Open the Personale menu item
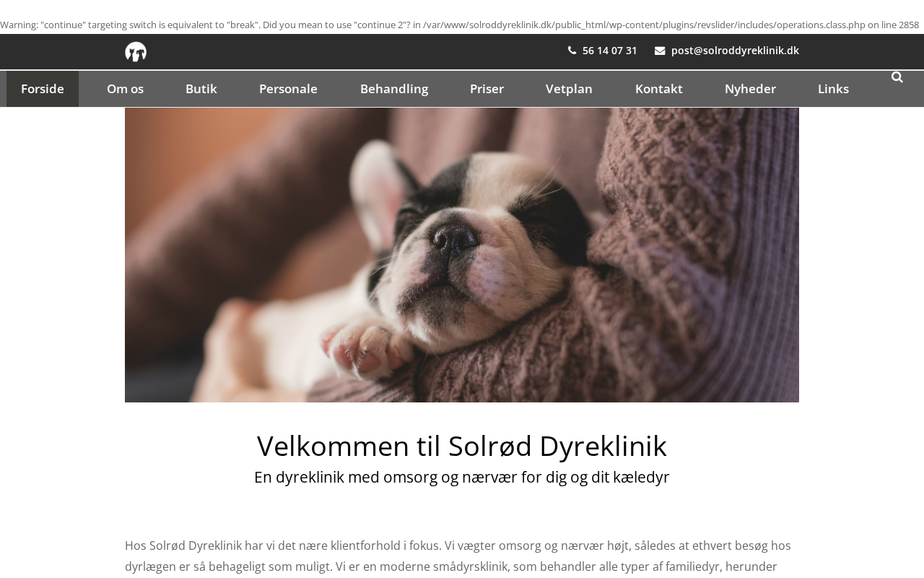This screenshot has height=578, width=924. (x=288, y=89)
